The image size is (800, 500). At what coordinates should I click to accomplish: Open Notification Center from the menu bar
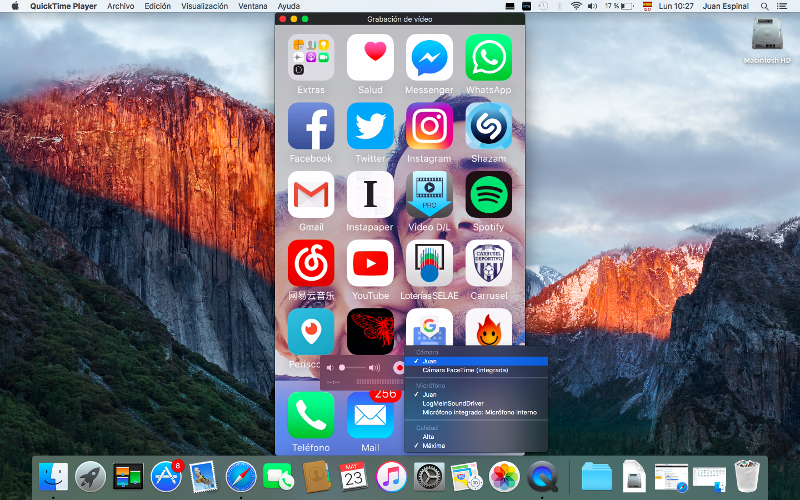782,6
